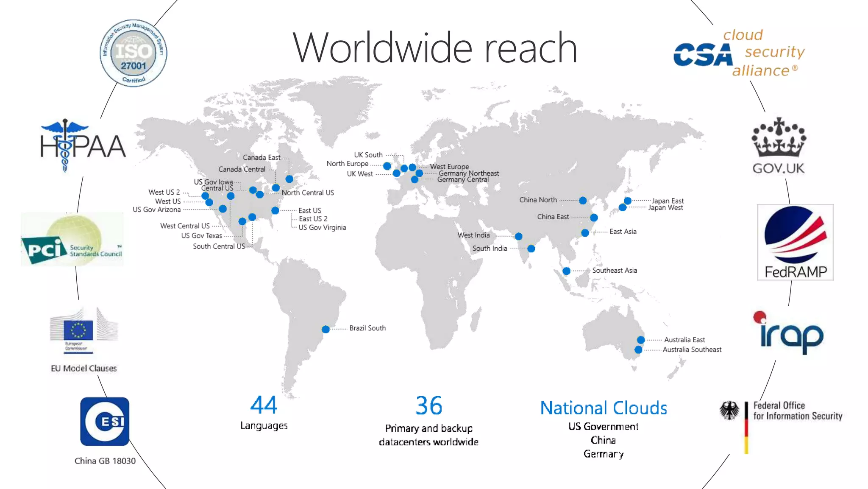Screen dimensions: 868x489
Task: Click the Southeast Asia datacenter dot
Action: pos(566,271)
